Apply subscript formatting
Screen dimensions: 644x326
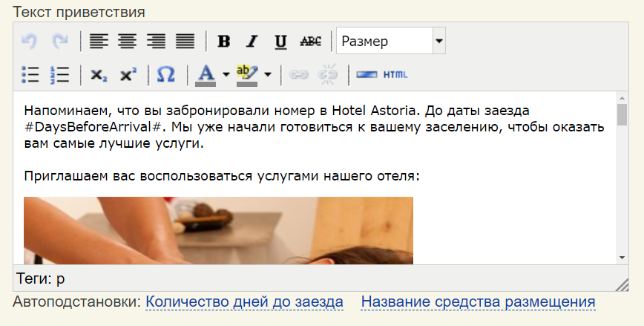click(99, 75)
